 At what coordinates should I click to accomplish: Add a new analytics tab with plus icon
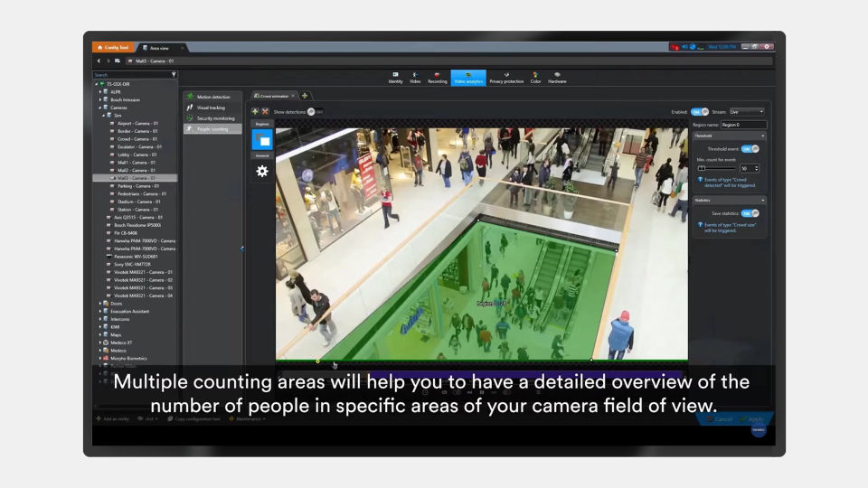305,96
